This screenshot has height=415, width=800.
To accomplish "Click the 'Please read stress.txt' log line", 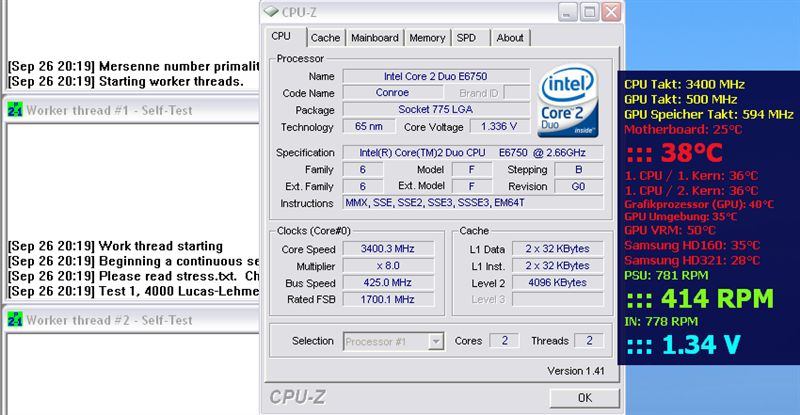I will point(133,276).
